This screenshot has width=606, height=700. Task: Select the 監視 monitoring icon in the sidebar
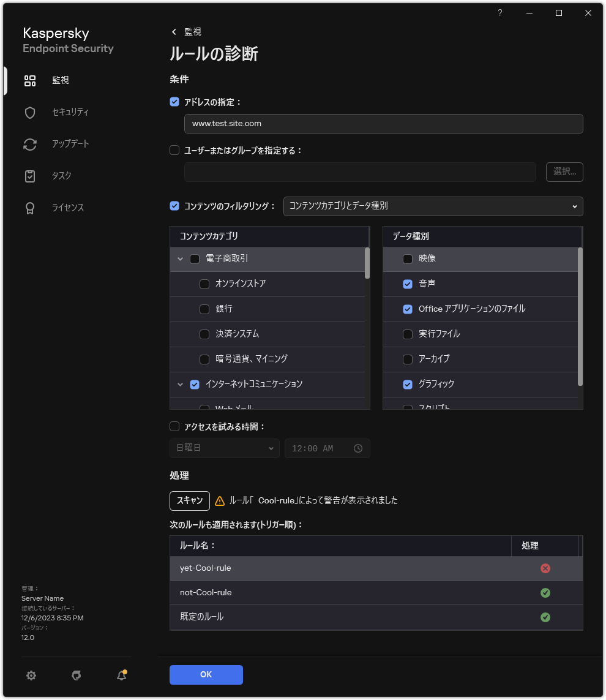click(29, 80)
